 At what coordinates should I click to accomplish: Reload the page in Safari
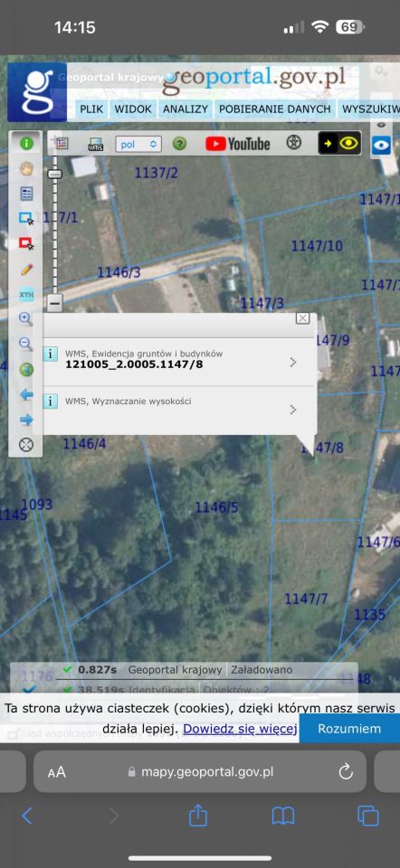click(x=346, y=771)
